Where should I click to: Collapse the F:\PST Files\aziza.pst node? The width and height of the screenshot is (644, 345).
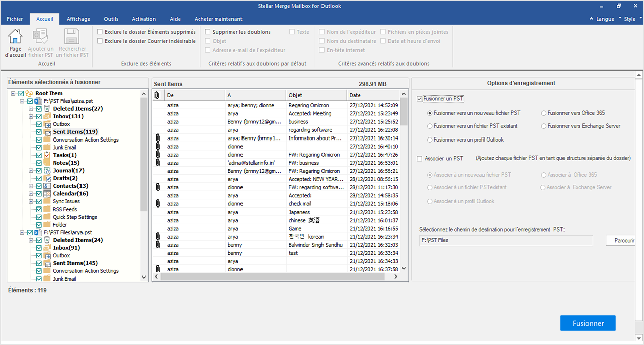point(22,101)
